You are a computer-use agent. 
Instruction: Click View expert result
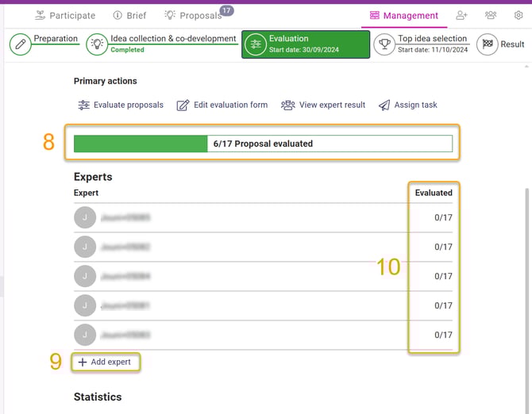click(x=323, y=105)
